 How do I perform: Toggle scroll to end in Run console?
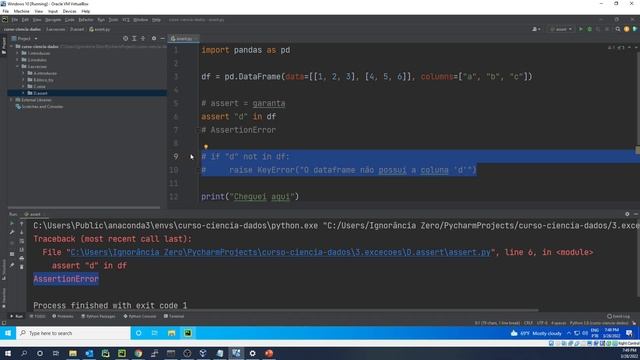coord(22,249)
